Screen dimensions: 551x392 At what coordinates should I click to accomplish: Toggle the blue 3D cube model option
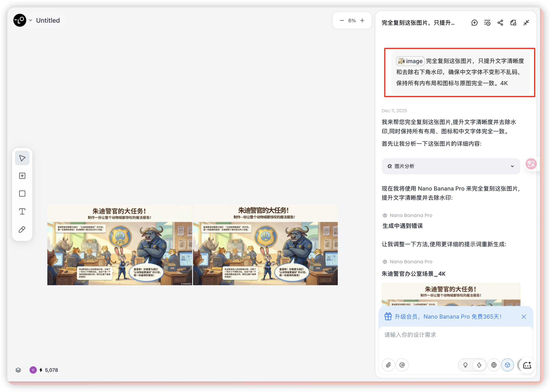[508, 365]
